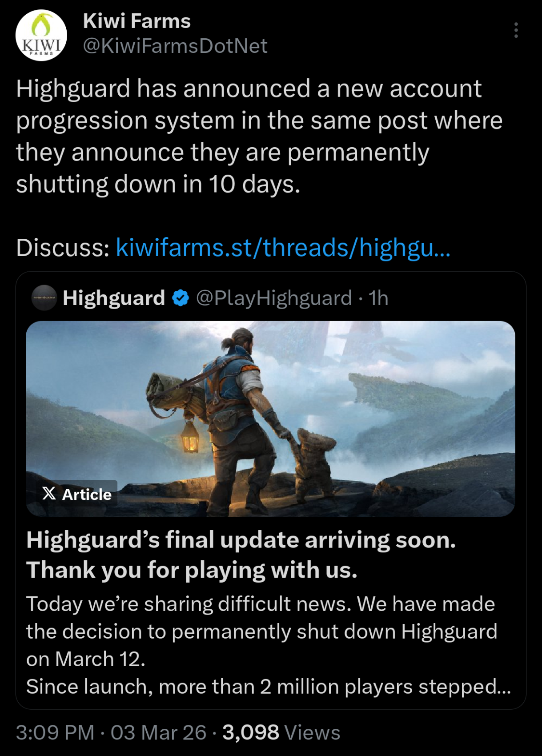Click the X logo in Article badge
The image size is (542, 756).
click(49, 493)
